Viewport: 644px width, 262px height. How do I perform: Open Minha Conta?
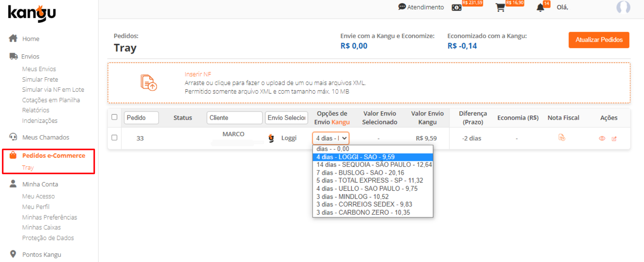pos(40,184)
